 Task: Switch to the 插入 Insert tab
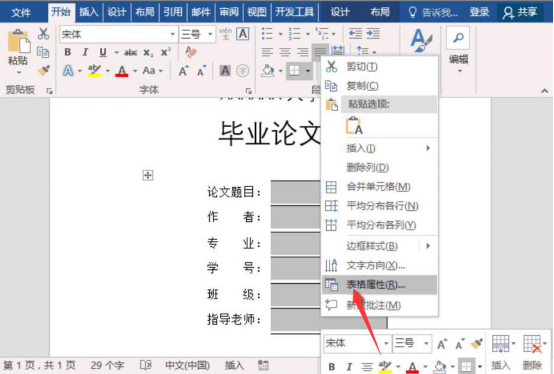pos(88,12)
